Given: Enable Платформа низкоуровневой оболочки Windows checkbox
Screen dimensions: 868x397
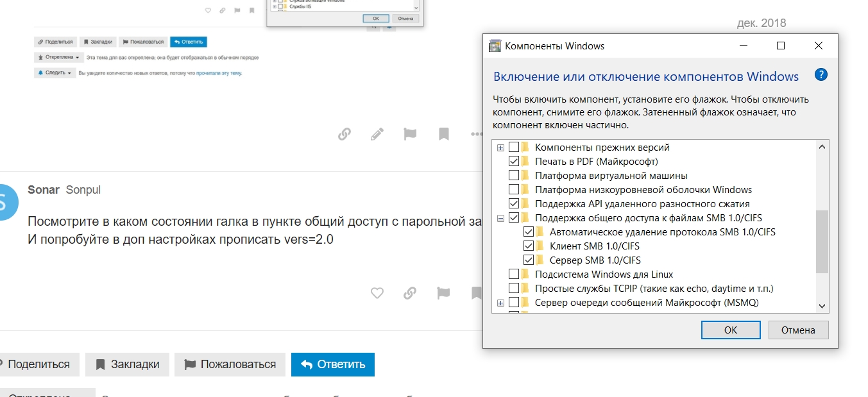Looking at the screenshot, I should pyautogui.click(x=514, y=190).
